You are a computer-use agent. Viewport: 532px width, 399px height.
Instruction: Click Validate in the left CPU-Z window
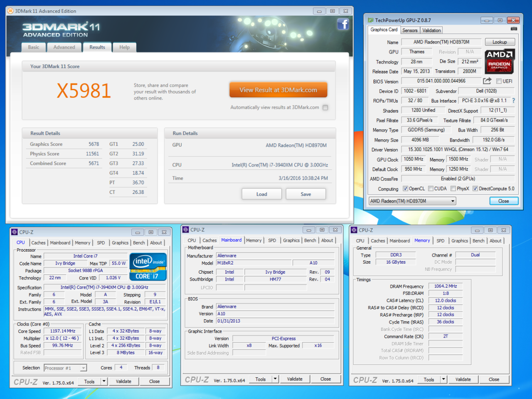click(123, 381)
